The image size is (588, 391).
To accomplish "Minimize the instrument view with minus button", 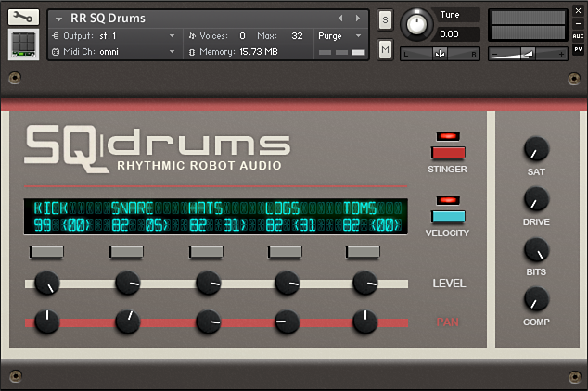I will coord(578,23).
